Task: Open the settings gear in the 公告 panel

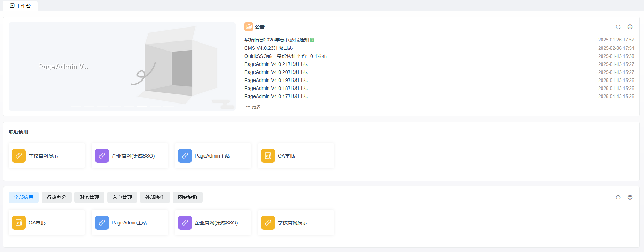Action: click(x=630, y=27)
